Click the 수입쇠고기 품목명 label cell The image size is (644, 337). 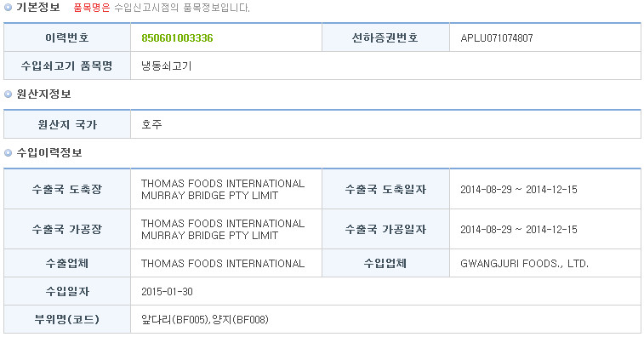[x=67, y=66]
